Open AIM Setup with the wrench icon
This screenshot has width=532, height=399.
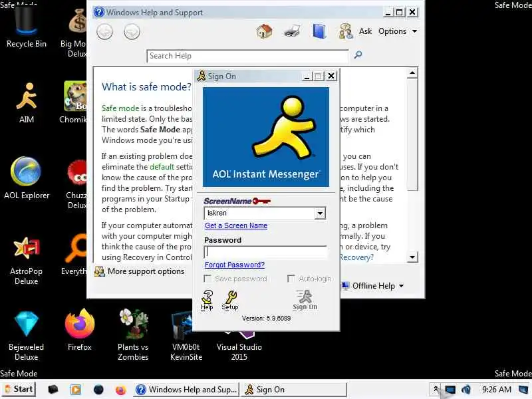tap(230, 301)
